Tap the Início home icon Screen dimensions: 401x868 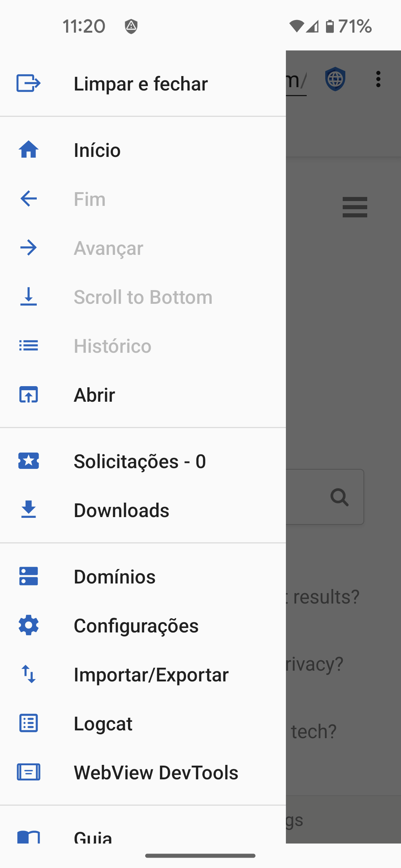[x=29, y=150]
